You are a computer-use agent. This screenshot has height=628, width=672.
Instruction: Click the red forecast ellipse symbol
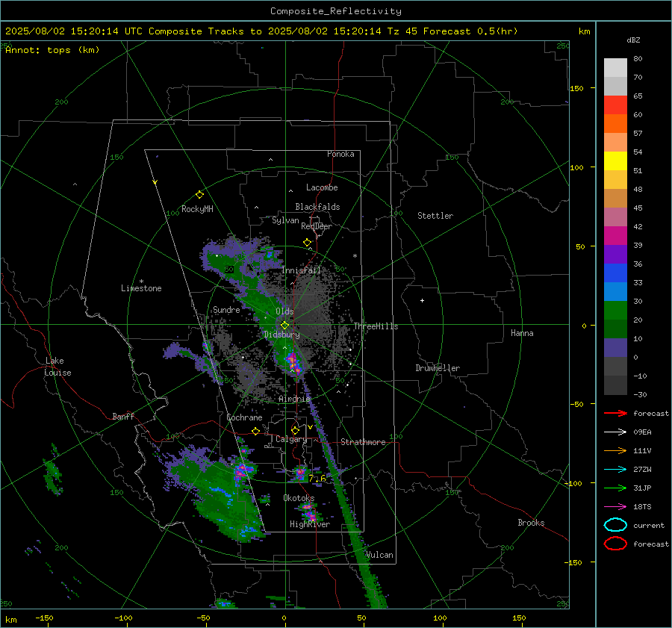(615, 544)
